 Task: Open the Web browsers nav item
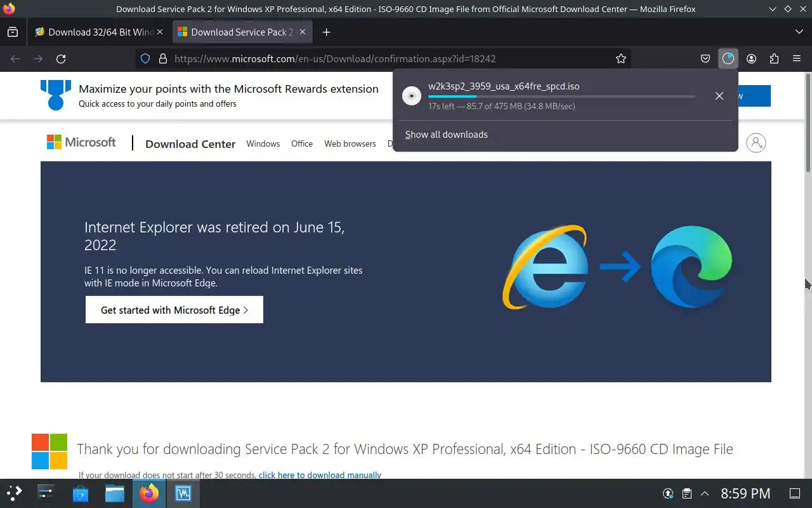350,144
